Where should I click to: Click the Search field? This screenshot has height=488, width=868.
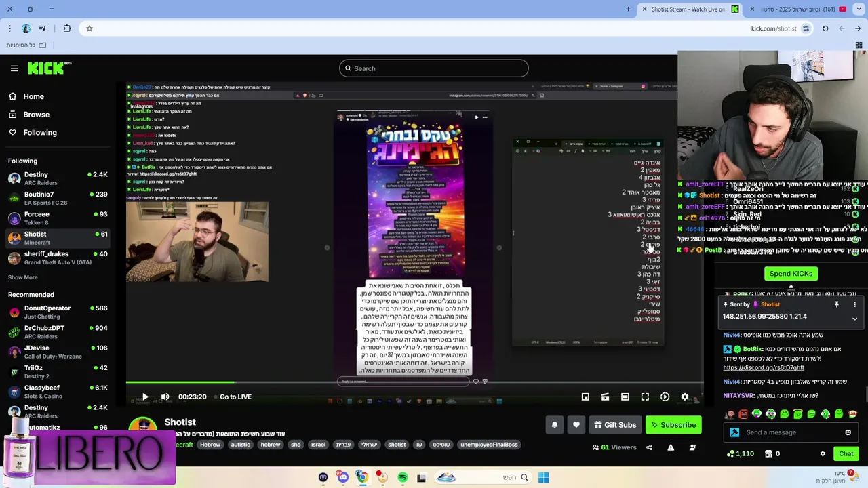(434, 68)
